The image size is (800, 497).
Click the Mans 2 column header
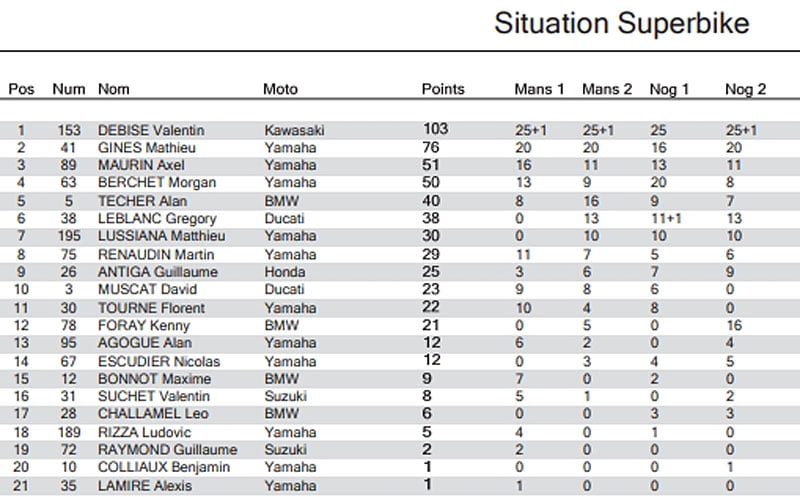coord(607,89)
